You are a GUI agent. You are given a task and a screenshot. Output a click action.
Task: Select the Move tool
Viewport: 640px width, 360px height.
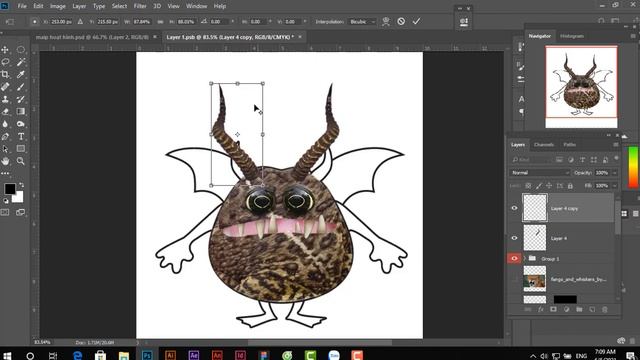click(x=5, y=50)
